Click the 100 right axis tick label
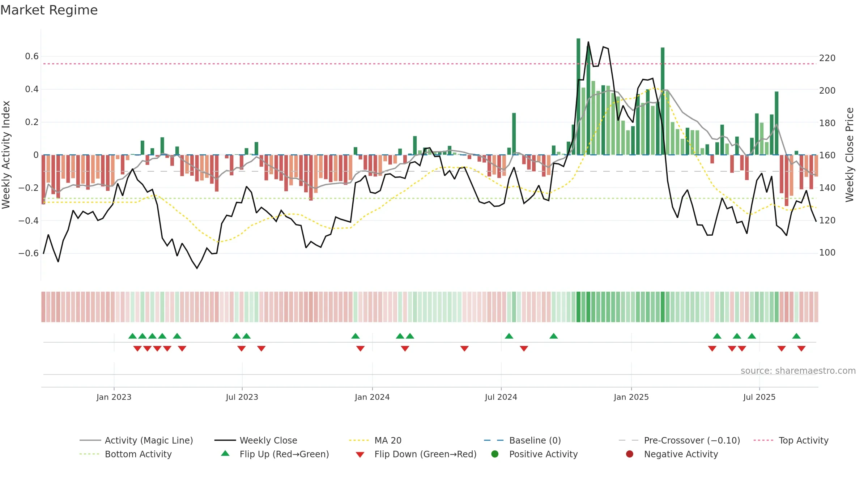Viewport: 868px width, 488px height. pyautogui.click(x=827, y=253)
